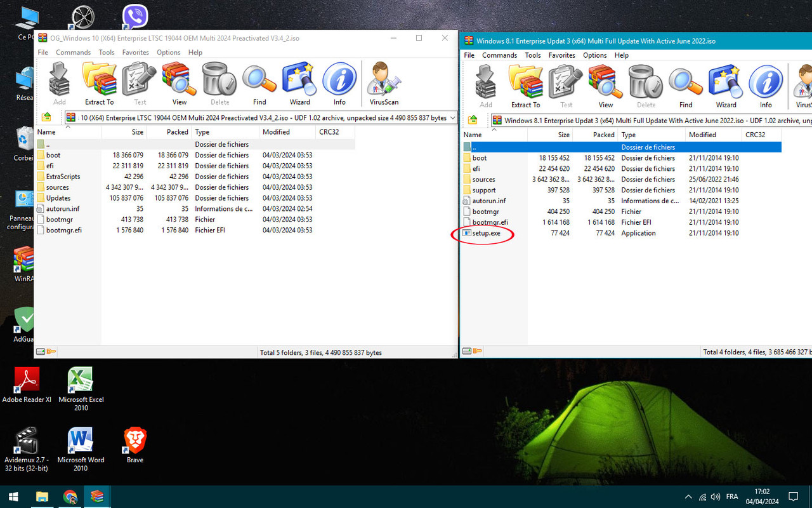The image size is (812, 508).
Task: Sort by Name column in Windows 10 archive window
Action: click(x=68, y=132)
